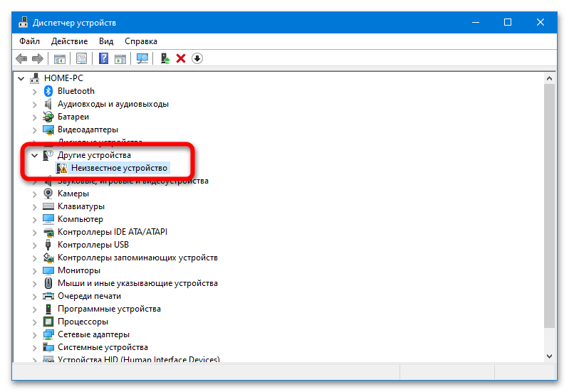Image resolution: width=569 pixels, height=392 pixels.
Task: Select the Компьютер label
Action: click(80, 219)
